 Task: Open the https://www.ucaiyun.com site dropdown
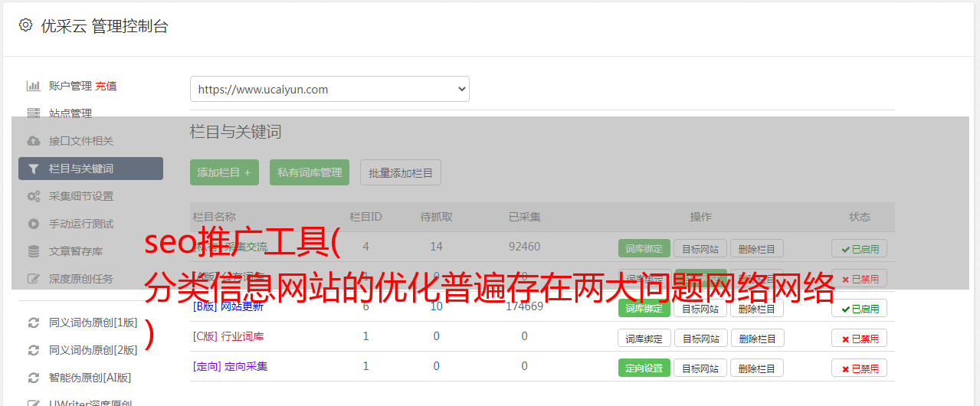pos(329,89)
